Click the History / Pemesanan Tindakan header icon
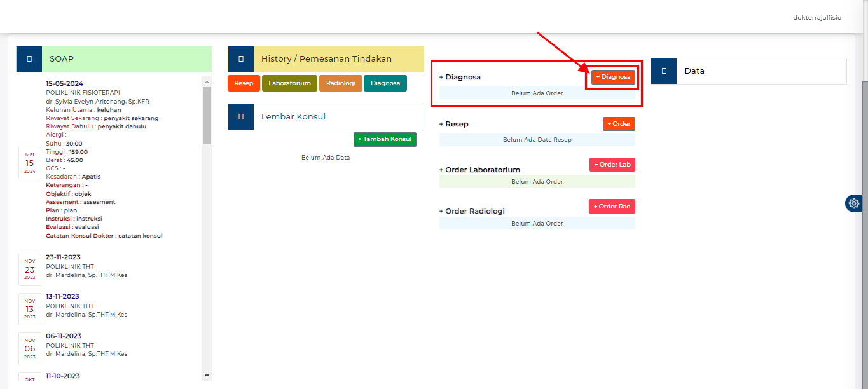The image size is (868, 389). (241, 59)
